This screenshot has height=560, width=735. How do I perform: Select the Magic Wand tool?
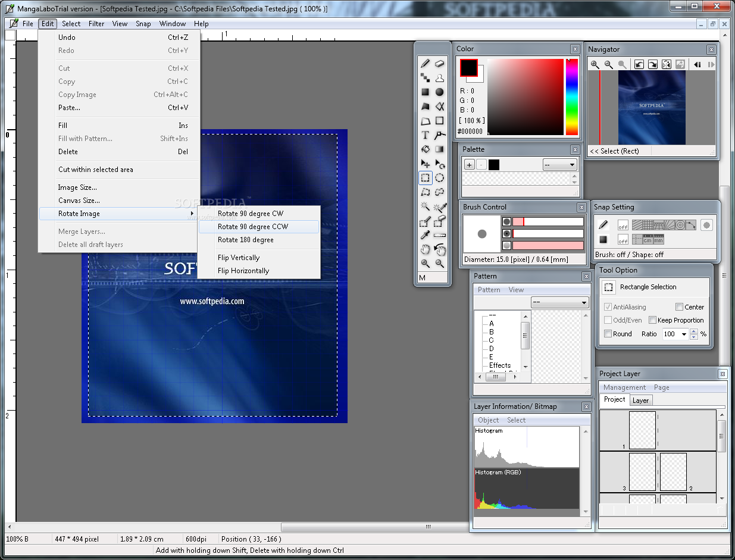tap(426, 206)
